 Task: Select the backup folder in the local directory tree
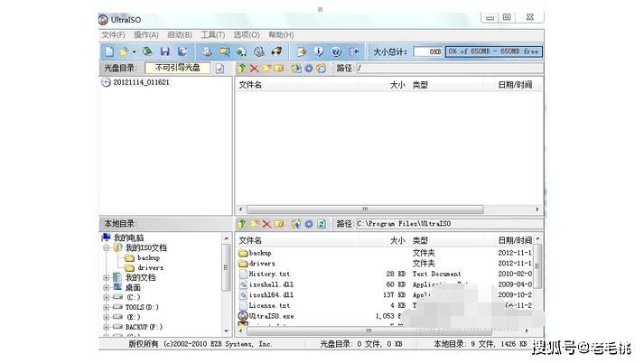tap(148, 258)
